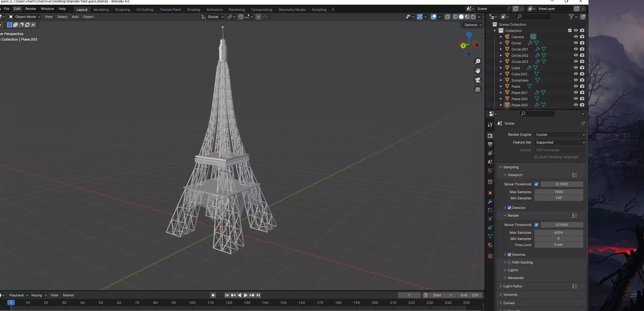Open the Scene properties tab icon
The width and height of the screenshot is (644, 311).
pyautogui.click(x=490, y=162)
